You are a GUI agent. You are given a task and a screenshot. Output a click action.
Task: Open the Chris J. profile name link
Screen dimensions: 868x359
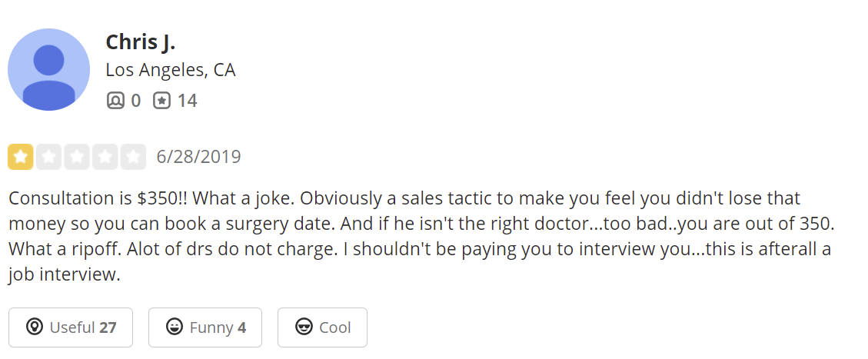click(x=141, y=42)
